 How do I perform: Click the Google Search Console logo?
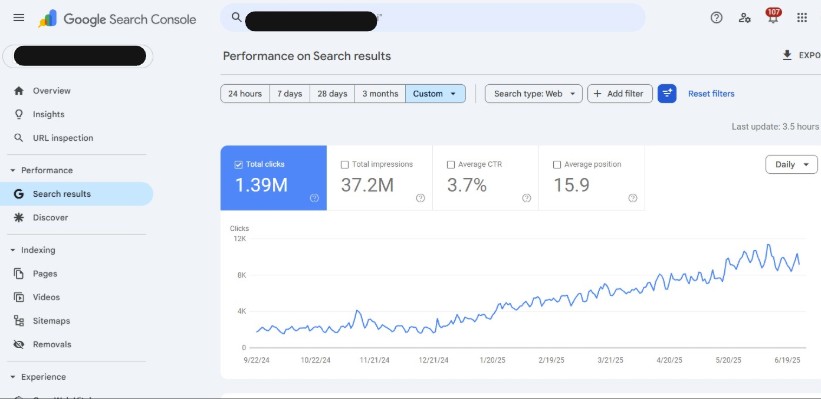click(117, 19)
